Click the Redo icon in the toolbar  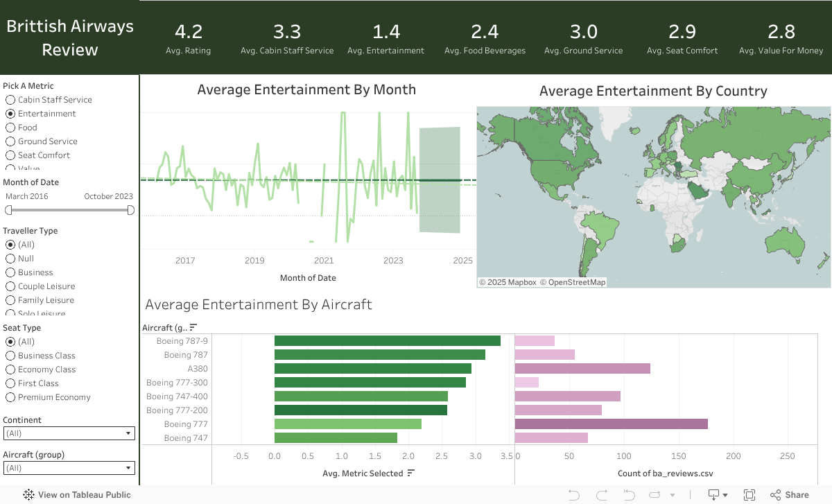602,495
